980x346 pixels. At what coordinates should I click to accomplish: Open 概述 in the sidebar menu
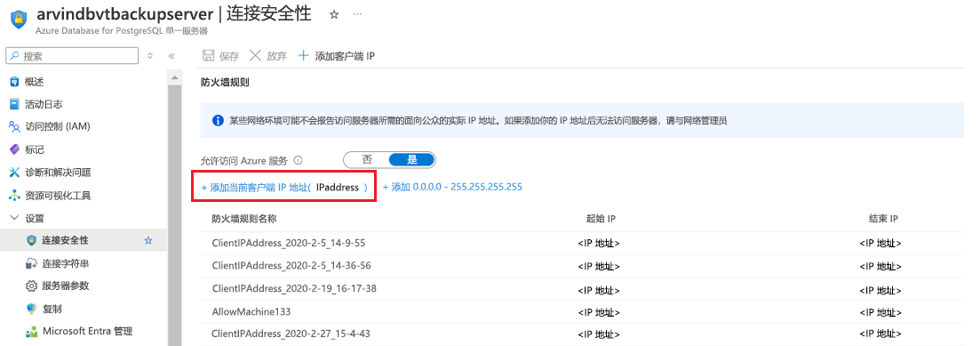coord(35,82)
